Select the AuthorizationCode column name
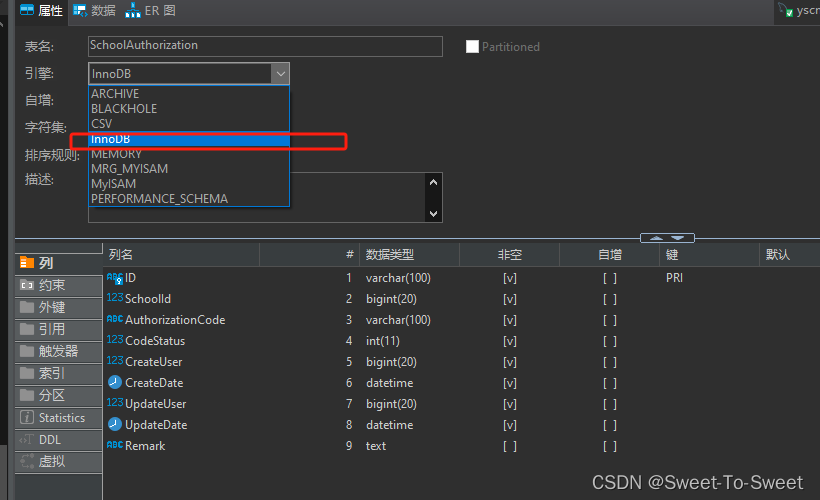 click(x=175, y=320)
